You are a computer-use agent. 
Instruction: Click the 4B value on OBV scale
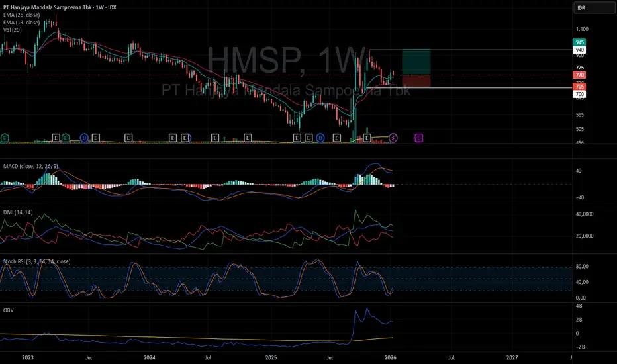[579, 306]
